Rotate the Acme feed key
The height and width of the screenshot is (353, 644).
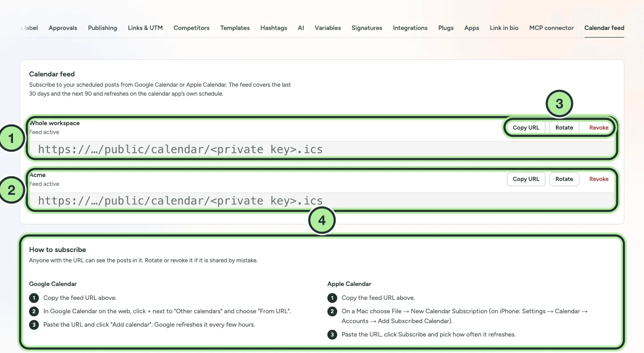coord(564,179)
